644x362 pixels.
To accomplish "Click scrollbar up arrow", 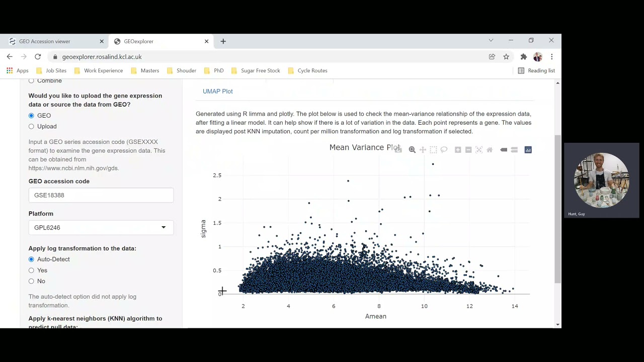I will click(x=557, y=82).
